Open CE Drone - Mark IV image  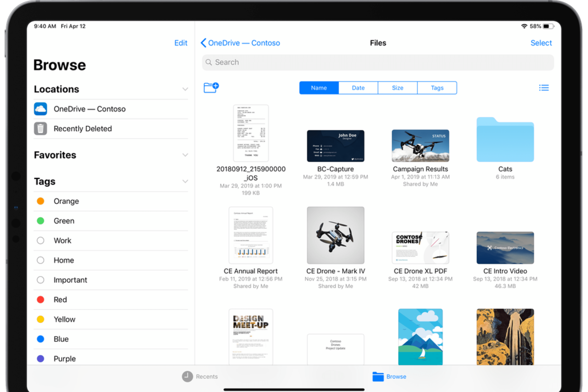pyautogui.click(x=335, y=235)
